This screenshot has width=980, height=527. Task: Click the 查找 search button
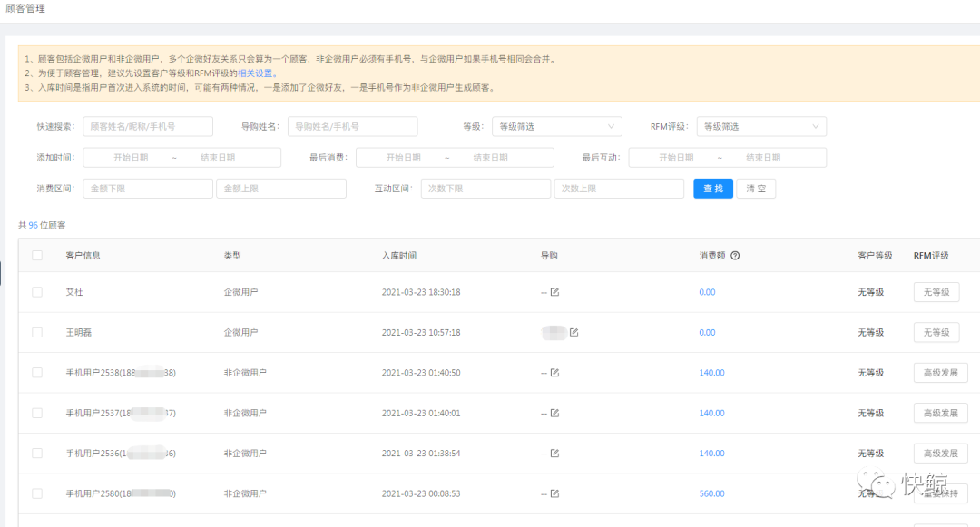tap(713, 189)
